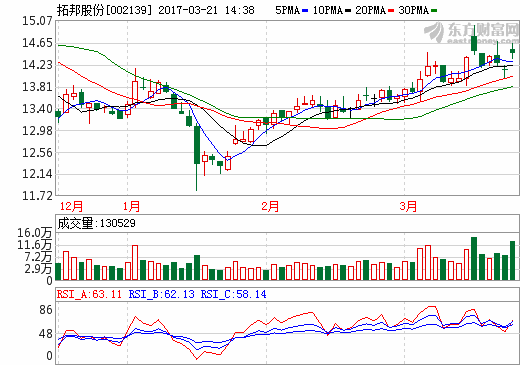The image size is (520, 365).
Task: Click the 13.81 price axis value
Action: [37, 87]
